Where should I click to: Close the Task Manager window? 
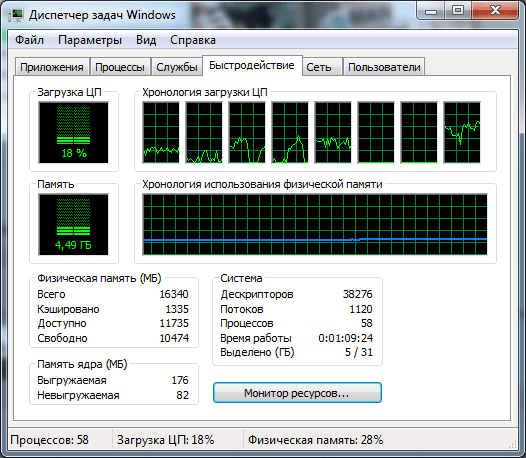tap(495, 11)
